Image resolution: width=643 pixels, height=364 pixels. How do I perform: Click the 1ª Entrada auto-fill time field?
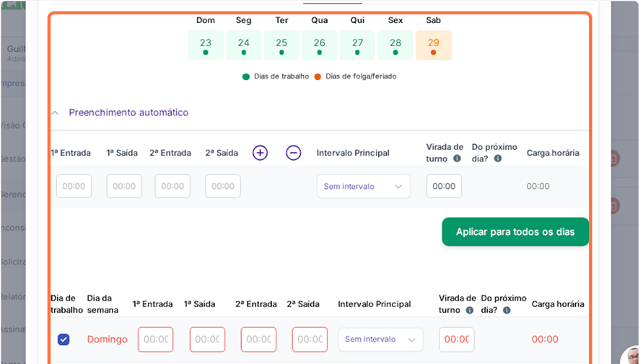pos(74,187)
